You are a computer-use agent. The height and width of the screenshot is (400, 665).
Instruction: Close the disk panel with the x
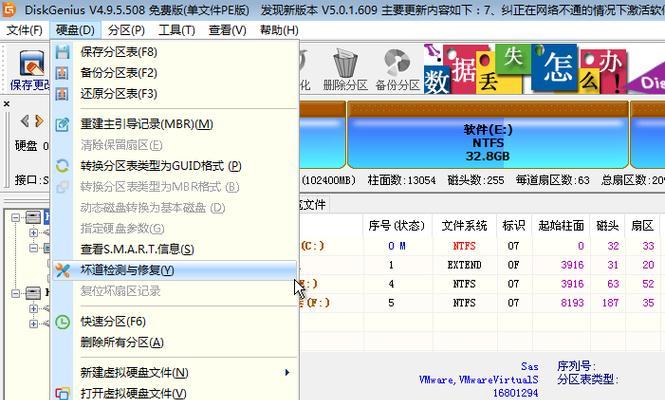[6, 103]
